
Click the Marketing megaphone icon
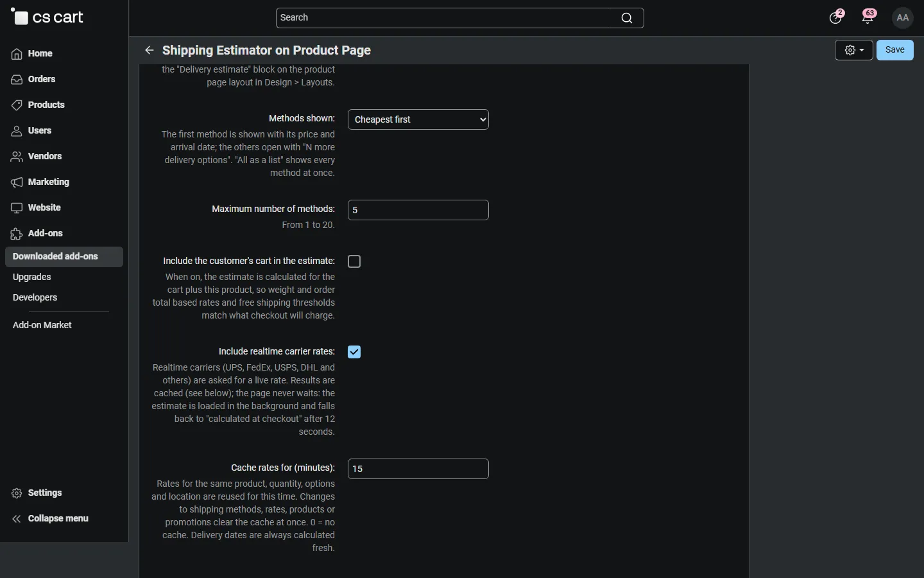17,182
